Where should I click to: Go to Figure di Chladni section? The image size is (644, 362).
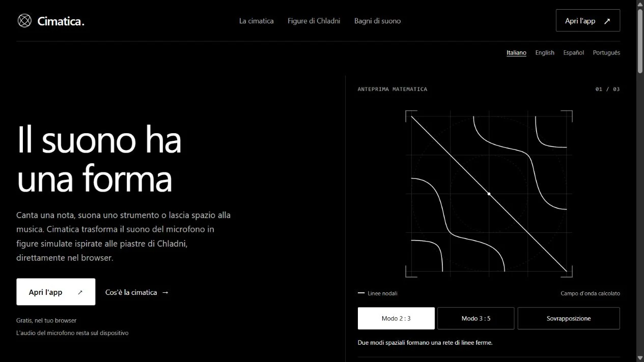click(314, 21)
